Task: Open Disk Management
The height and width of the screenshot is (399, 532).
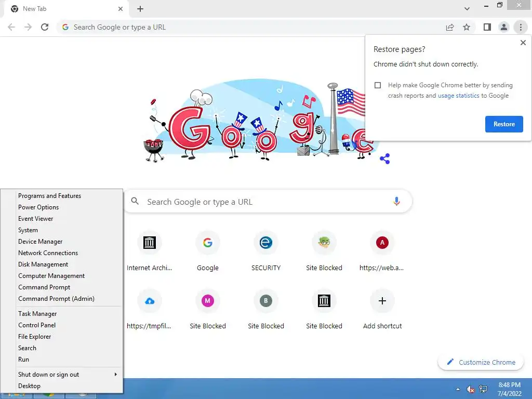Action: pos(61,264)
